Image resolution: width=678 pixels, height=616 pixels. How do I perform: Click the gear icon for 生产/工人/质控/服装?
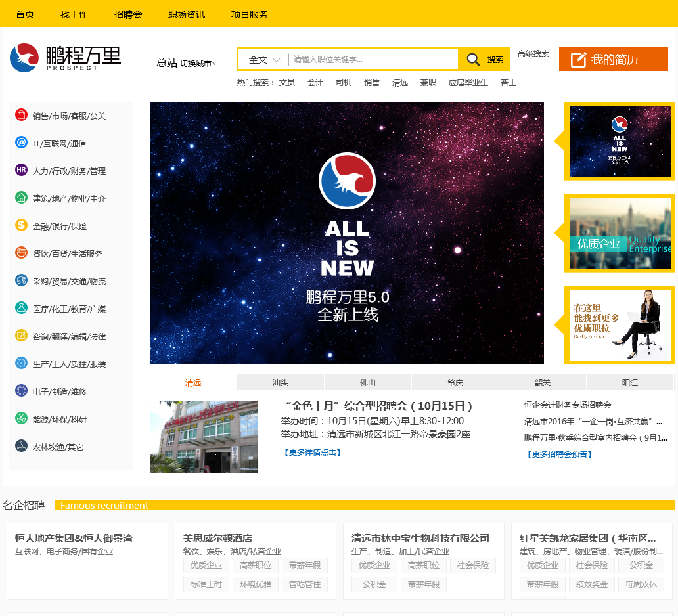[x=21, y=363]
